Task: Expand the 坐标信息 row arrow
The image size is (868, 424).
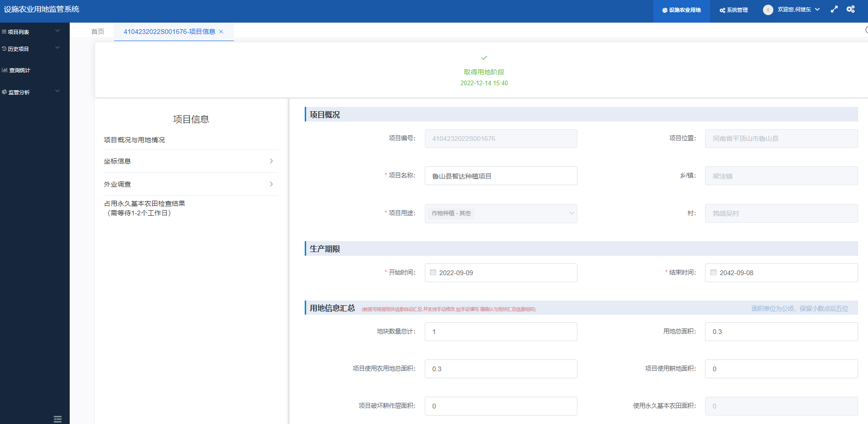Action: 271,161
